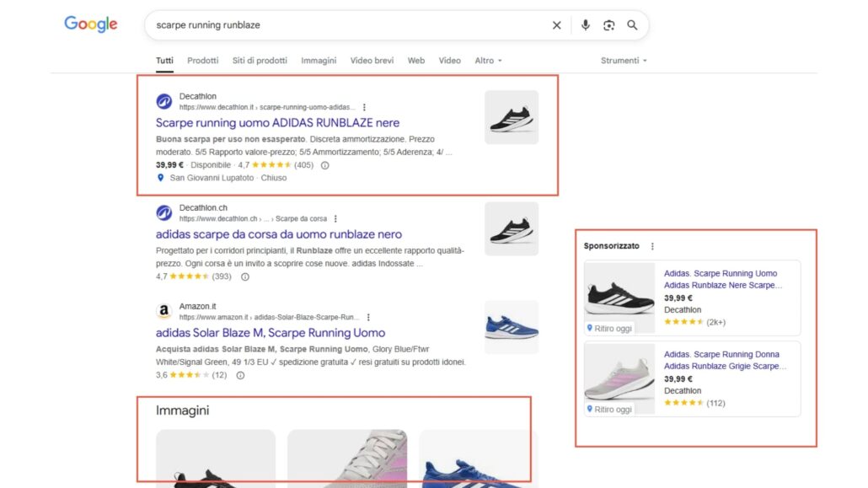Open sponsored Adidas Runblaze Grigie product link

tap(725, 360)
